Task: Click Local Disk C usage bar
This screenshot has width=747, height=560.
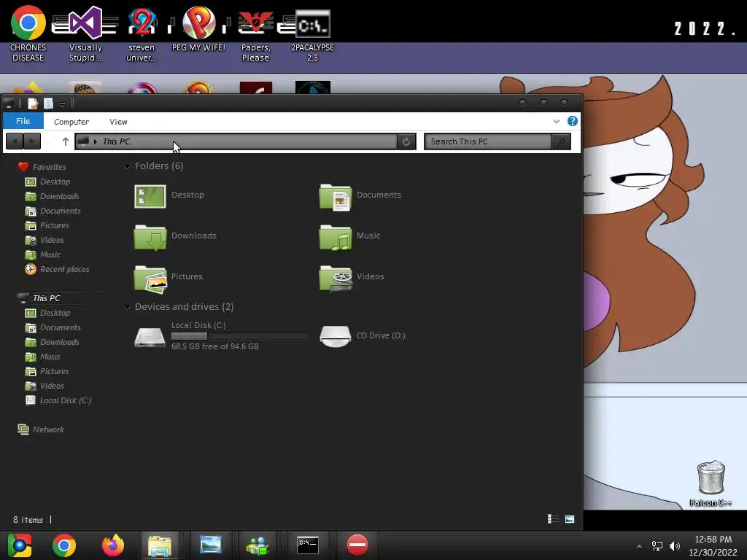Action: tap(239, 336)
